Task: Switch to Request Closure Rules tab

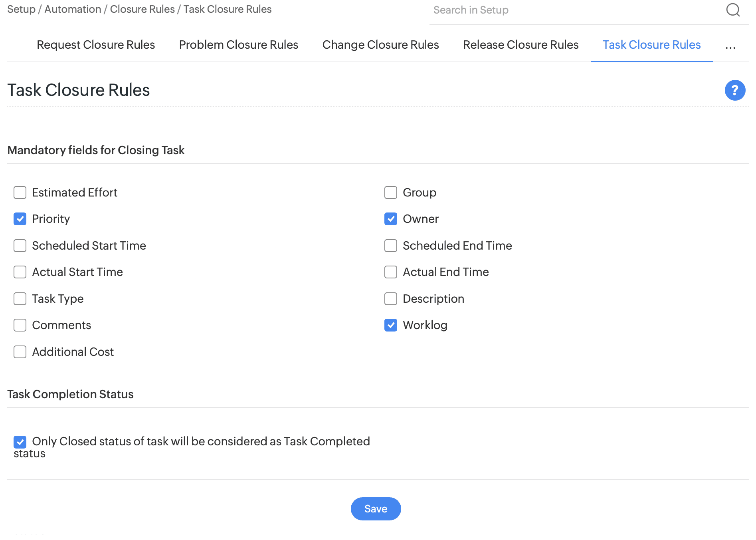Action: 96,45
